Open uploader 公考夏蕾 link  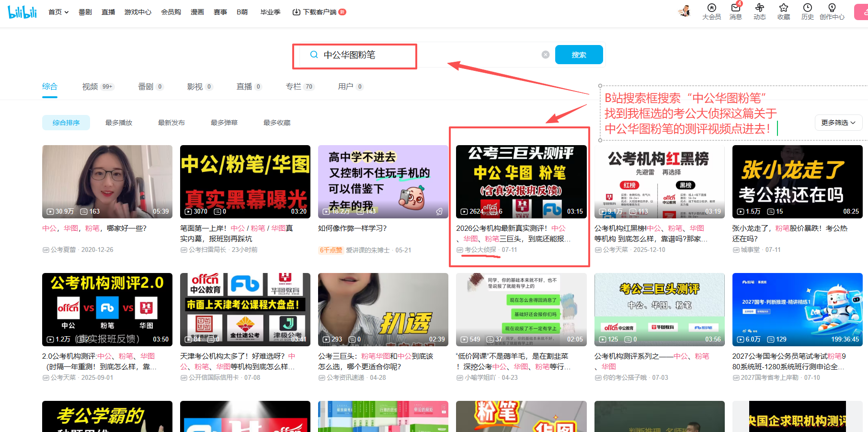pos(63,250)
